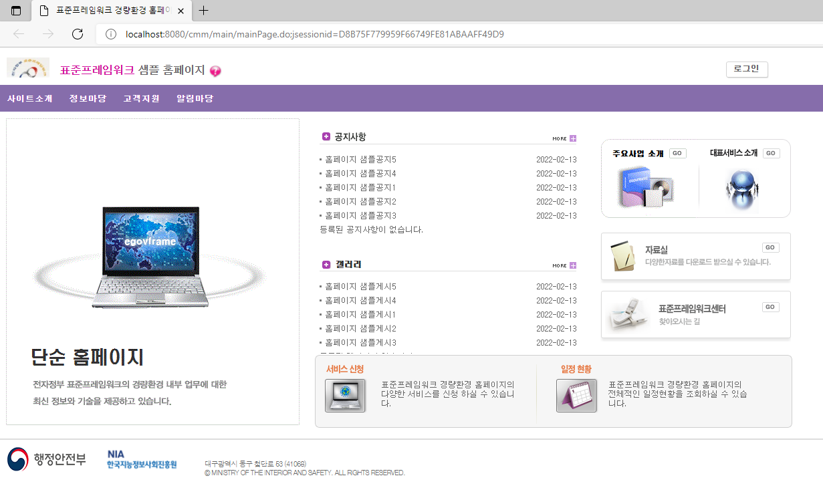The width and height of the screenshot is (823, 504).
Task: Open gallery post 홈페이지 샘플게시2
Action: click(360, 329)
